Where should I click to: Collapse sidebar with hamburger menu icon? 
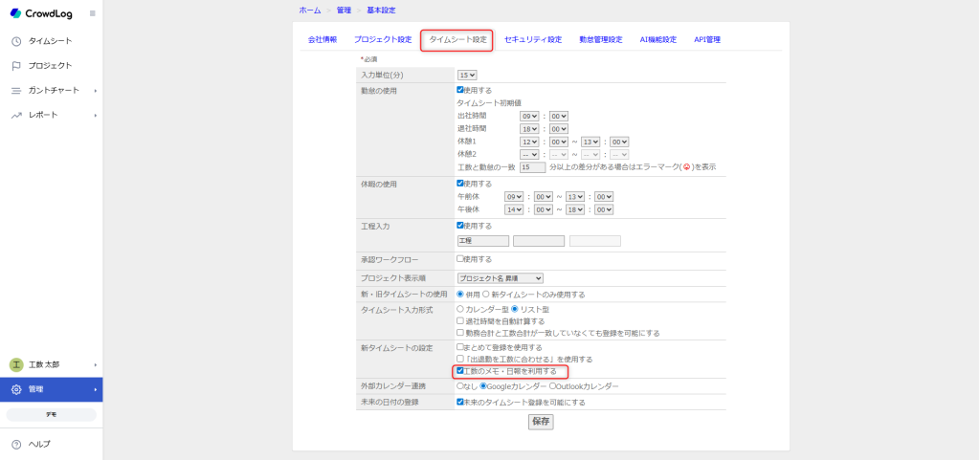pos(92,13)
